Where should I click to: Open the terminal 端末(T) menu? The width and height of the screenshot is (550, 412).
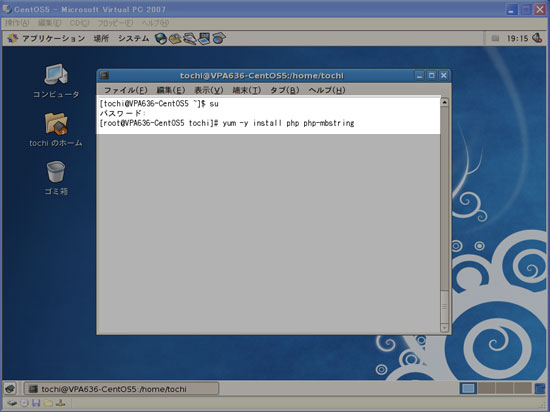pos(247,90)
